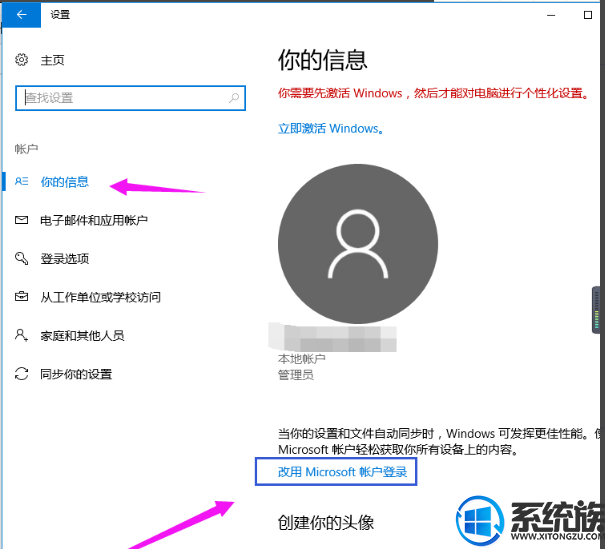Click the gray user avatar picture
The width and height of the screenshot is (605, 549).
point(358,243)
